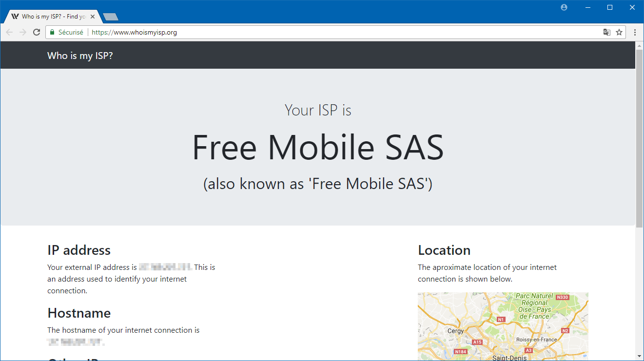Click the 'Free Mobile SAS' large heading
This screenshot has height=361, width=644.
coord(318,147)
